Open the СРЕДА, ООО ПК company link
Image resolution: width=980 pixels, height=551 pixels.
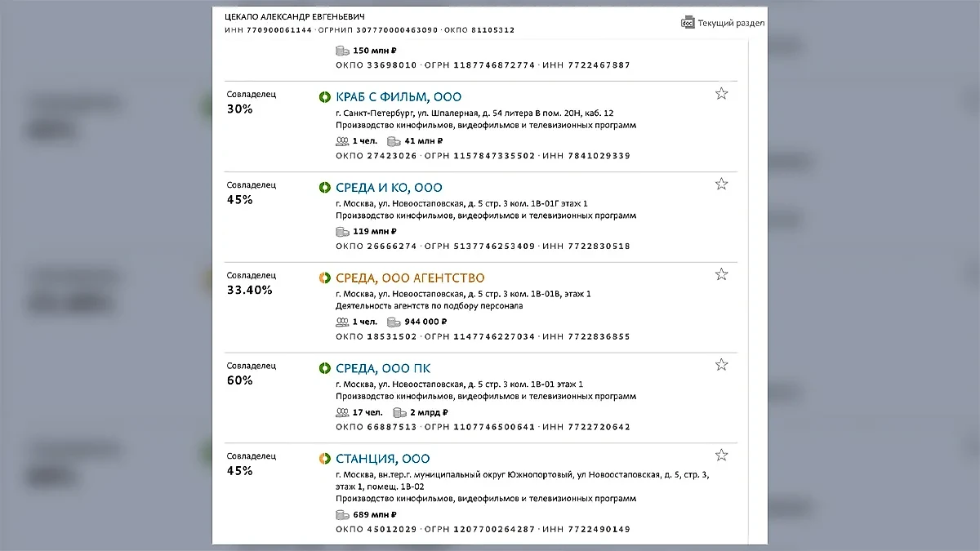tap(383, 369)
